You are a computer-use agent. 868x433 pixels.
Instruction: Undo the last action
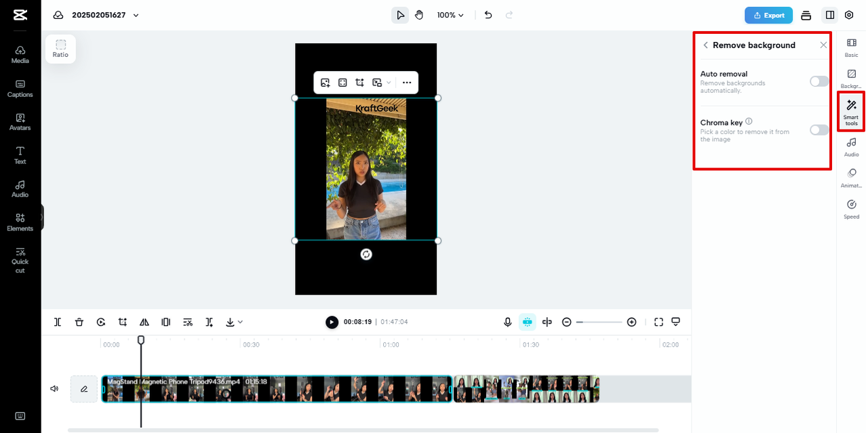point(488,15)
